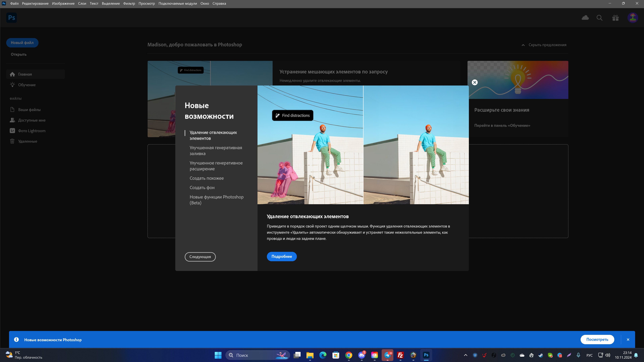Viewport: 644px width, 362px height.
Task: Click Steam icon in system tray
Action: [541, 355]
